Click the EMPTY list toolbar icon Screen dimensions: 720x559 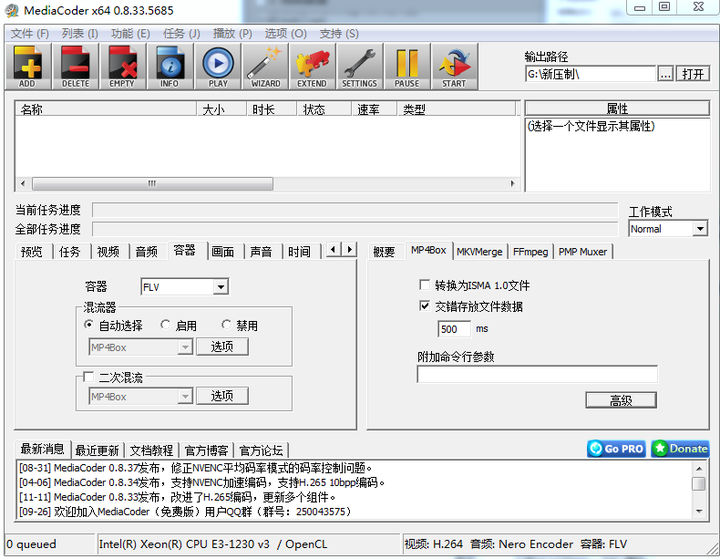pyautogui.click(x=123, y=66)
